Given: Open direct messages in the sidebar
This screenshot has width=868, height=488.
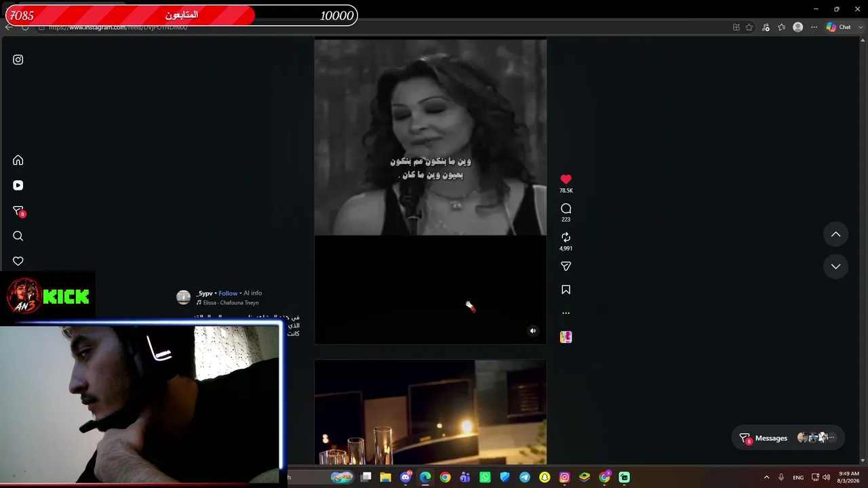Looking at the screenshot, I should (x=18, y=211).
